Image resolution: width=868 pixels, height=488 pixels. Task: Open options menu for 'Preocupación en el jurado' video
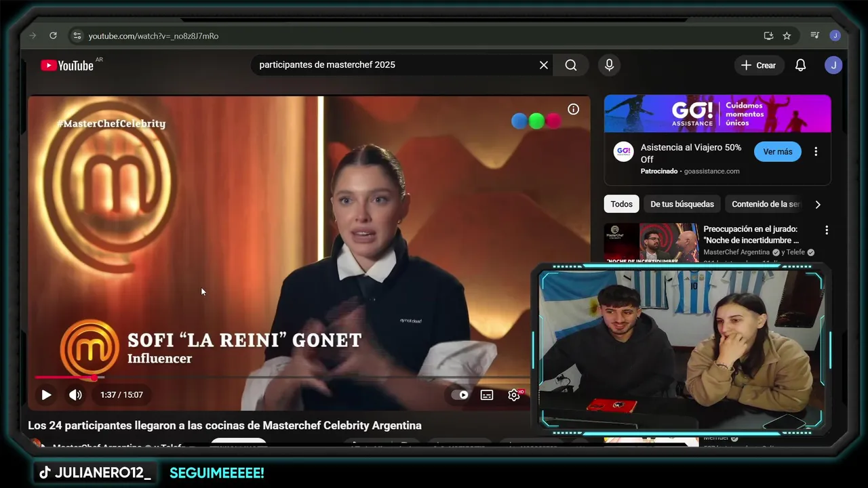click(827, 230)
